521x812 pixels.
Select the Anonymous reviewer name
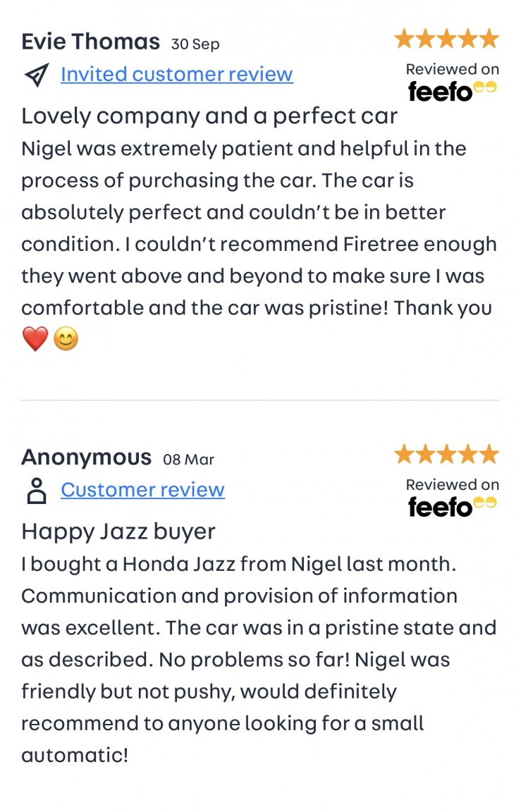[x=86, y=457]
